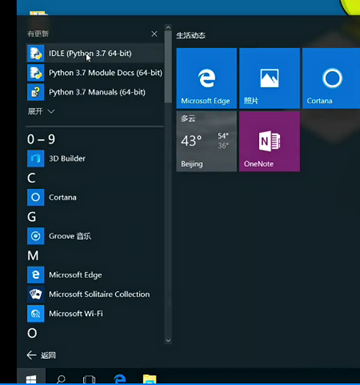
Task: Click the M letter section header
Action: click(33, 256)
